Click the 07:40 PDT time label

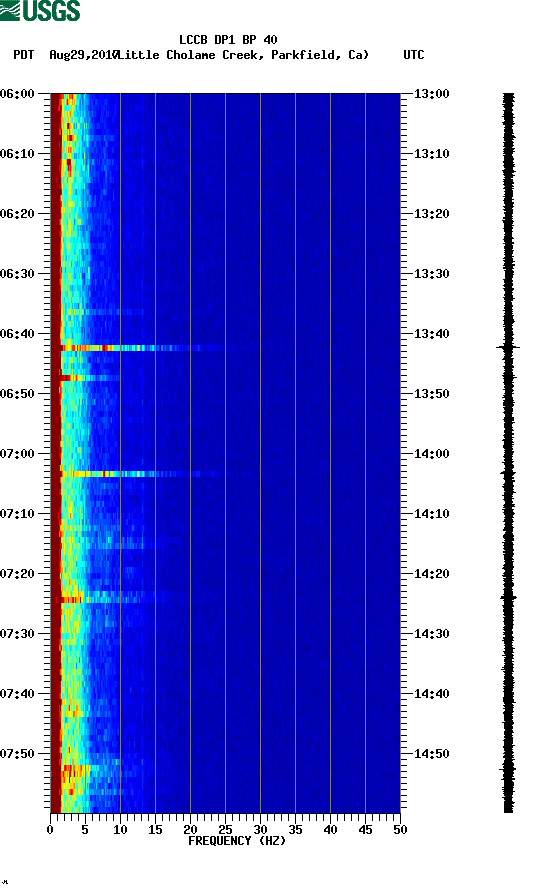18,694
